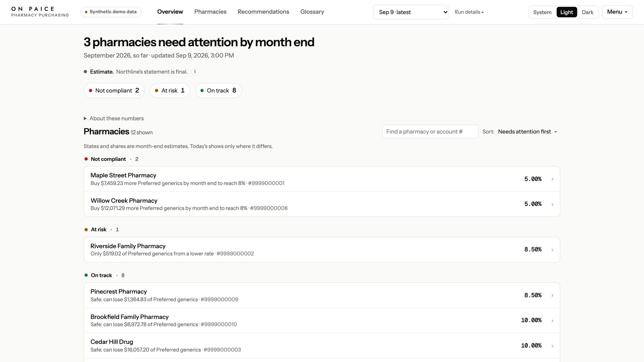Click the info icon beside Estimate note
This screenshot has height=362, width=644.
tap(195, 72)
